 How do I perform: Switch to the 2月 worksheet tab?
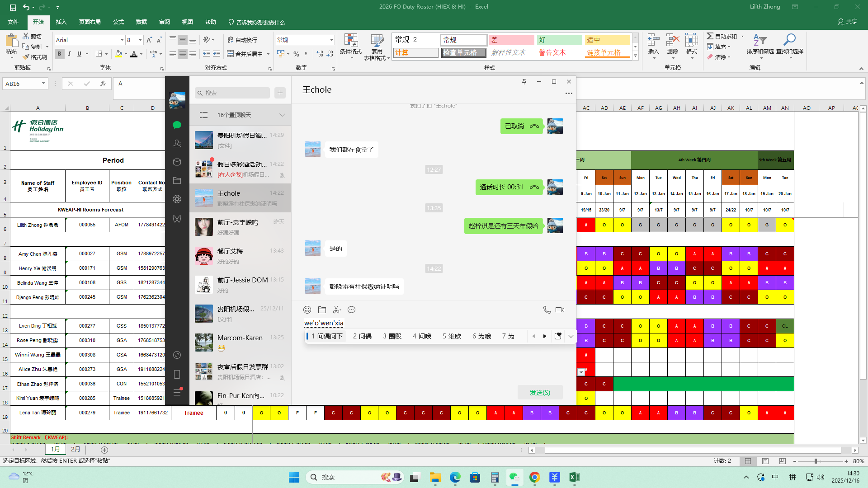75,450
